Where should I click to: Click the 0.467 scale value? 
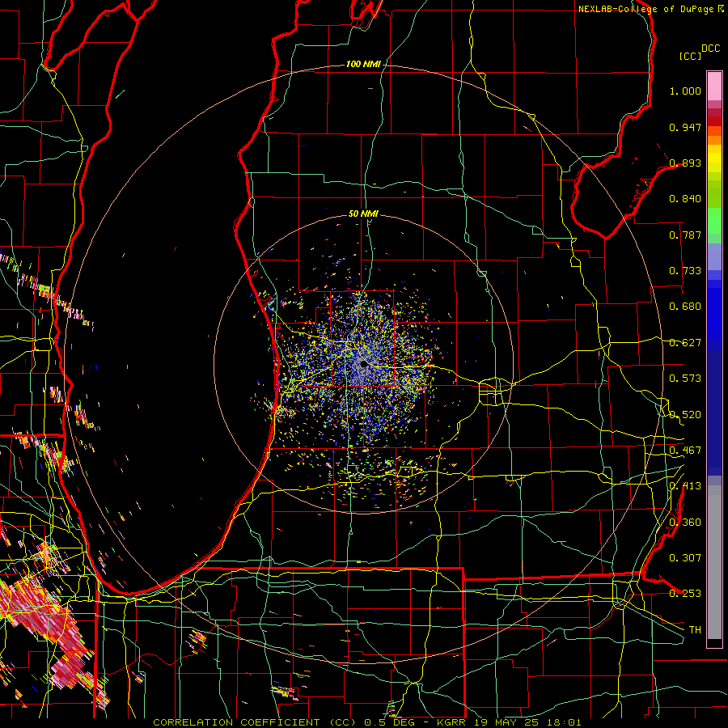[685, 451]
